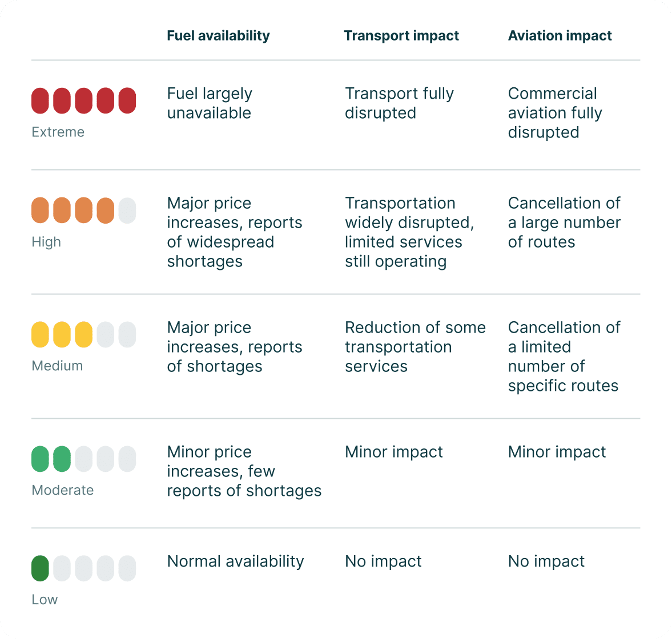Screen dimensions: 672x639
Task: Click the last grey pill in Low row
Action: (127, 568)
